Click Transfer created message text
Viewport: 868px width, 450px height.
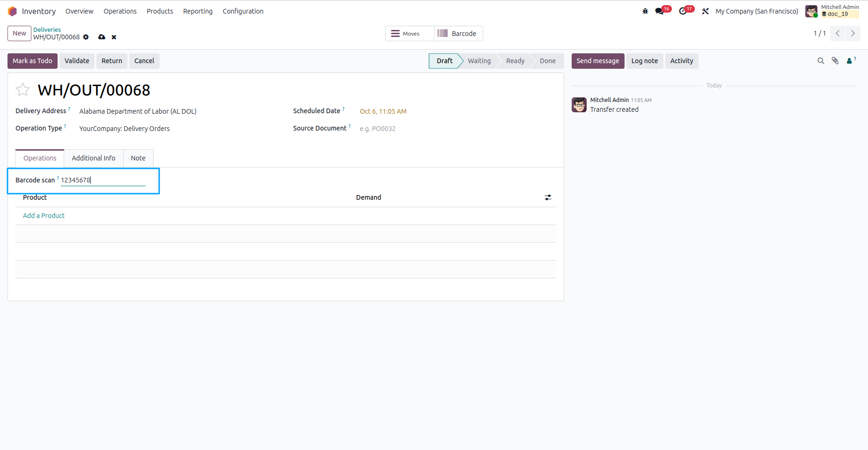point(614,109)
